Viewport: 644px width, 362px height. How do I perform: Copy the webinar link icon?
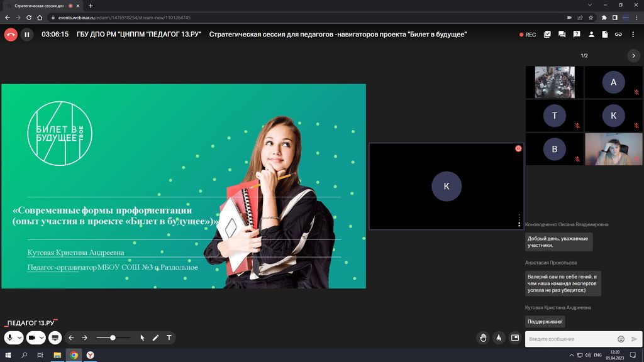pos(618,35)
